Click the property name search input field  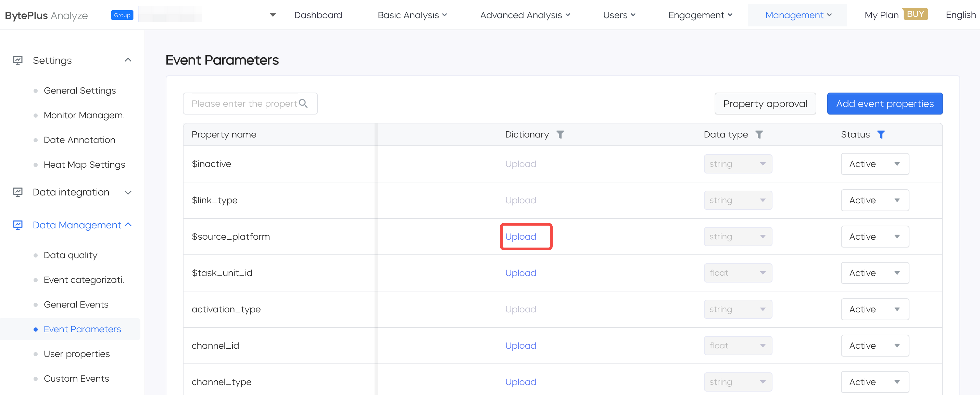[249, 103]
